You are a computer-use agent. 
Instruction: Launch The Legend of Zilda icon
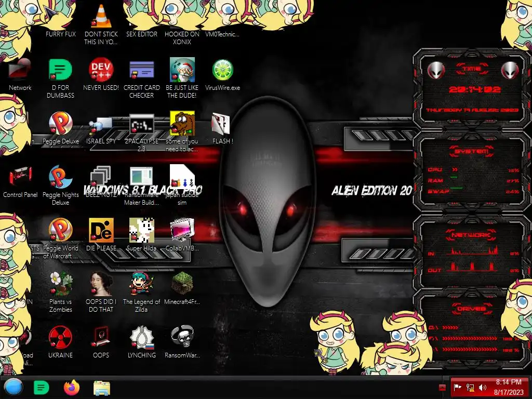pyautogui.click(x=141, y=292)
